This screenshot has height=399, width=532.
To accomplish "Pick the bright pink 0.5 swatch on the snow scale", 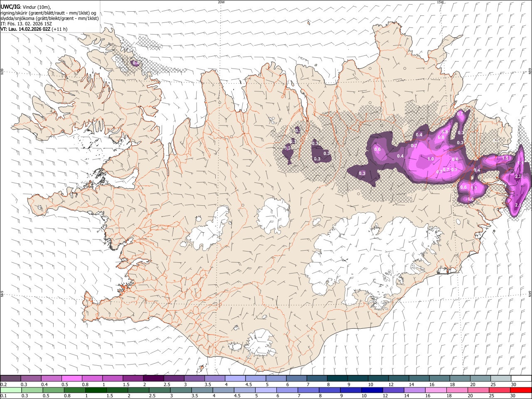I will (x=72, y=378).
